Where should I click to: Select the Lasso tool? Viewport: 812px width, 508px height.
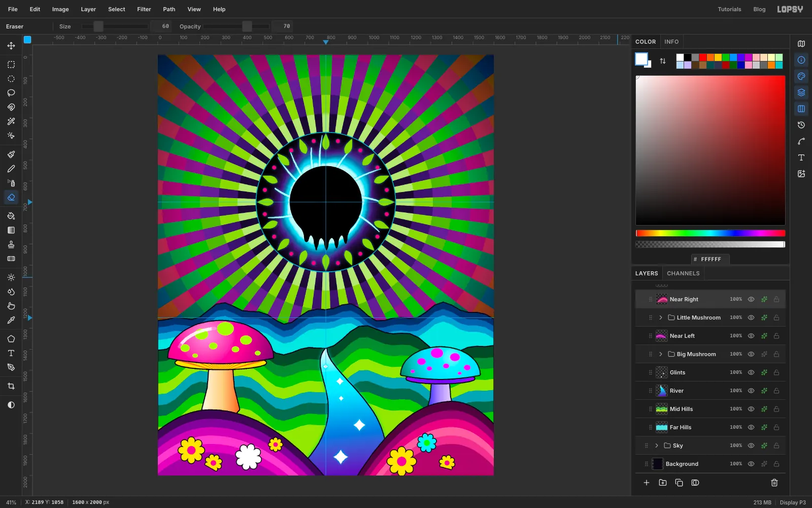11,93
